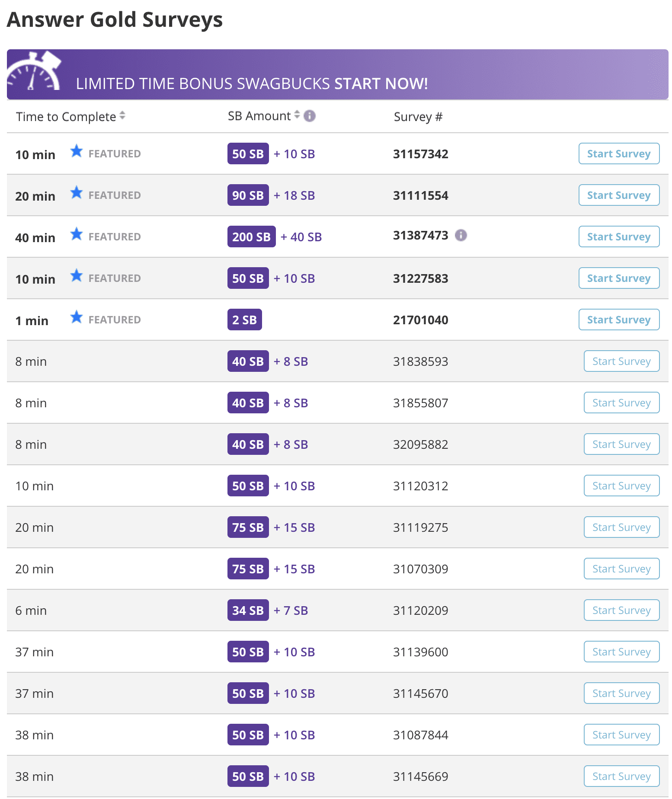Click the 2 SB badge

(x=245, y=320)
